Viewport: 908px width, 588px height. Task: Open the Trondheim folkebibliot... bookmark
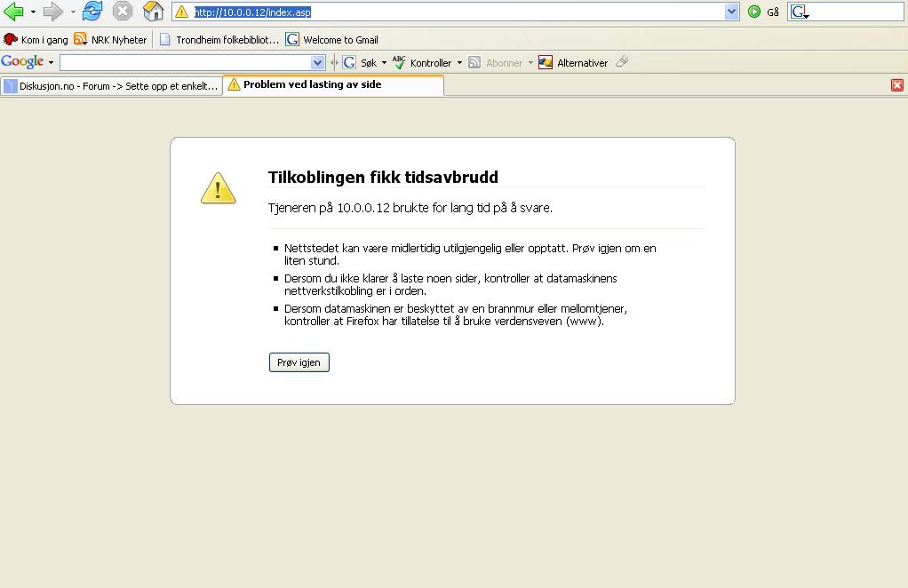[x=219, y=39]
